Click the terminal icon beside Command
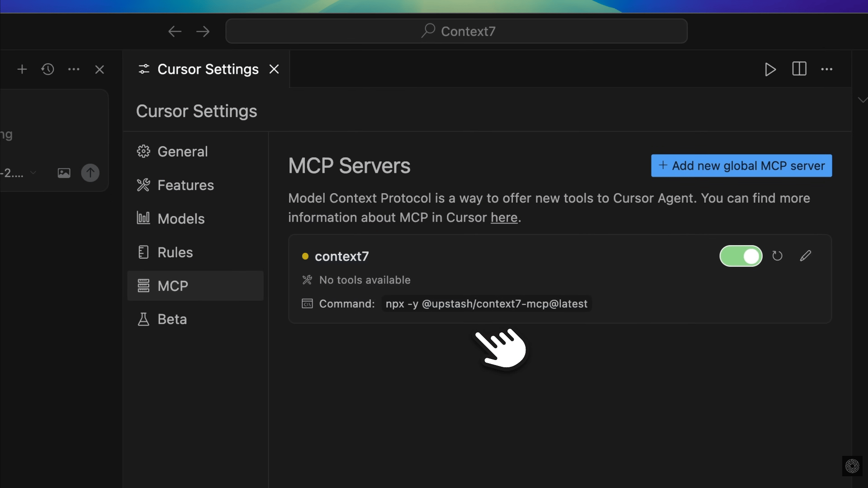Screen dimensions: 868x488 point(307,304)
